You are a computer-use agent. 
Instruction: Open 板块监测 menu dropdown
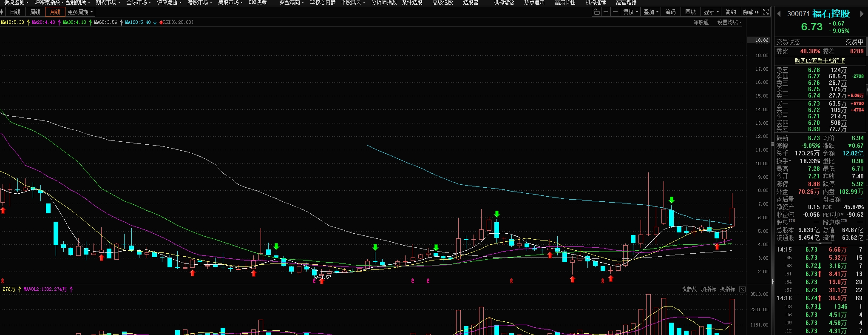(16, 3)
